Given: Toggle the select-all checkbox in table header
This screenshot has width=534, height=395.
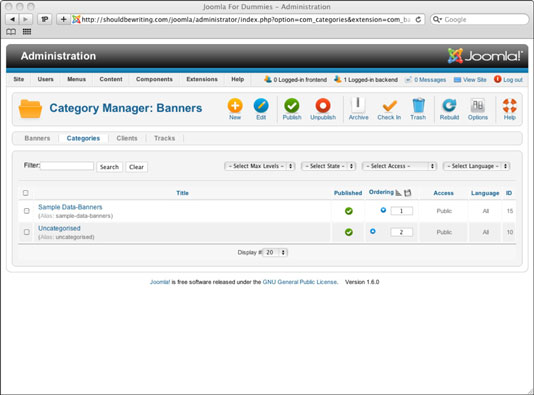Looking at the screenshot, I should pyautogui.click(x=26, y=193).
